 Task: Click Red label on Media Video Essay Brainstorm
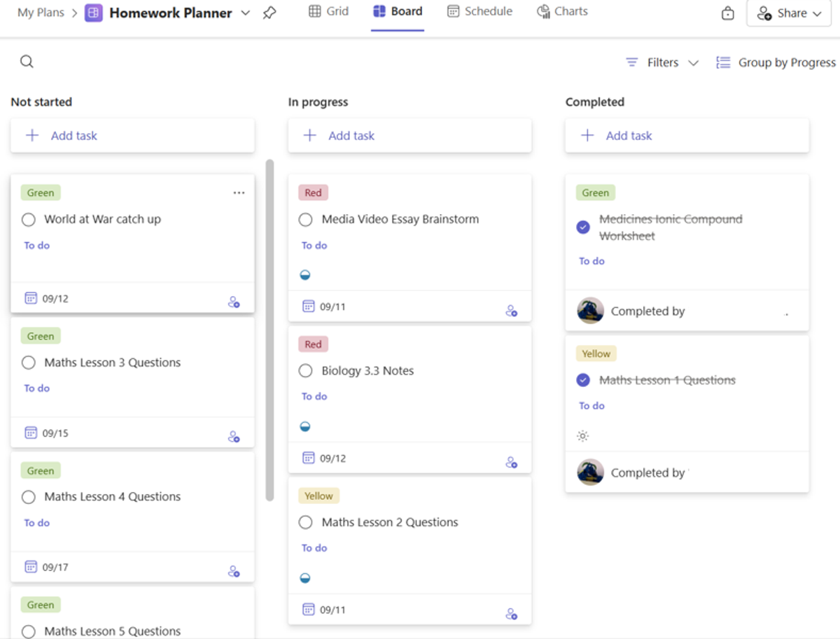(313, 193)
